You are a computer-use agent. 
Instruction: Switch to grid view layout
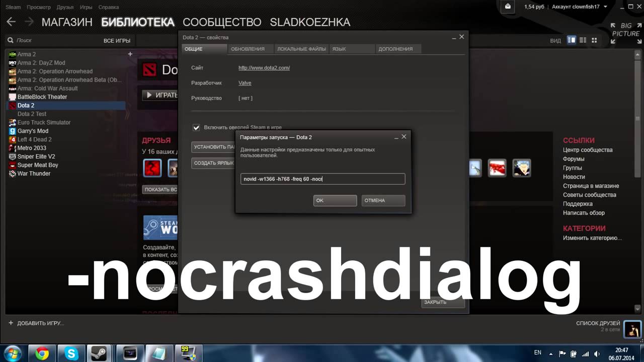tap(594, 40)
